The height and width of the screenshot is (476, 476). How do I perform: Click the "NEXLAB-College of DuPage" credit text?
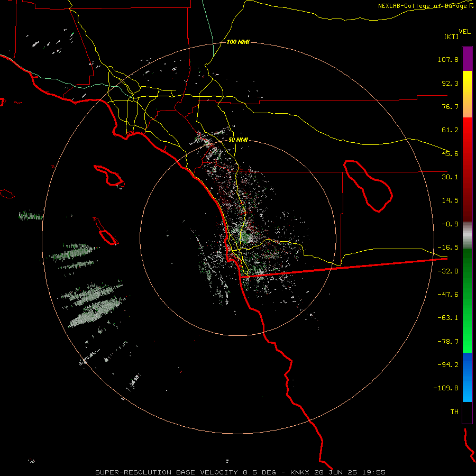pyautogui.click(x=423, y=6)
